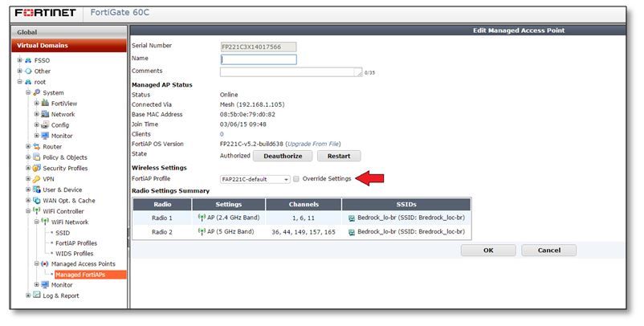Click the Router icon
644x326 pixels.
(37, 147)
